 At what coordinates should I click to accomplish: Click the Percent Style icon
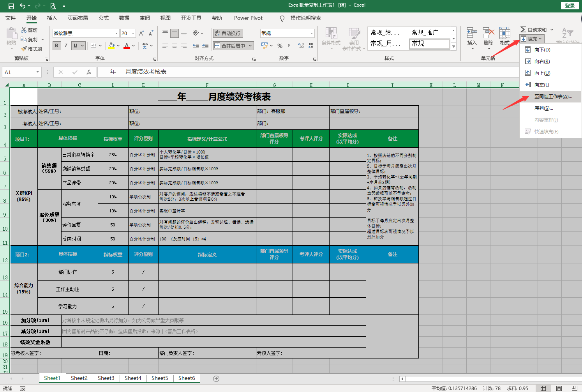pos(280,46)
